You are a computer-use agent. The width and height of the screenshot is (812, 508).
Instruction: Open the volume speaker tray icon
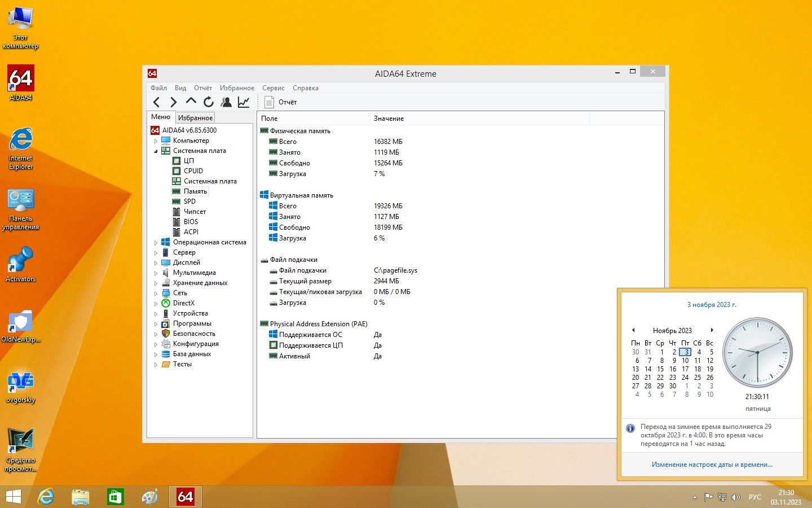coord(735,497)
